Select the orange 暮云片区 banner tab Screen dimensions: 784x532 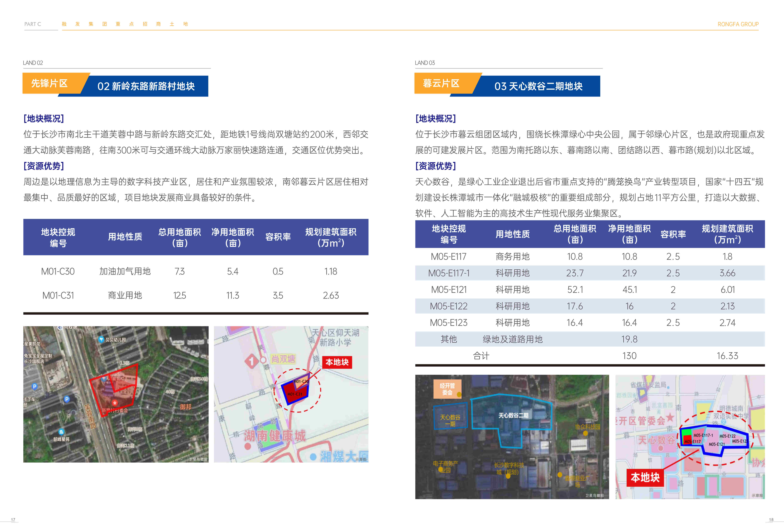click(x=441, y=83)
